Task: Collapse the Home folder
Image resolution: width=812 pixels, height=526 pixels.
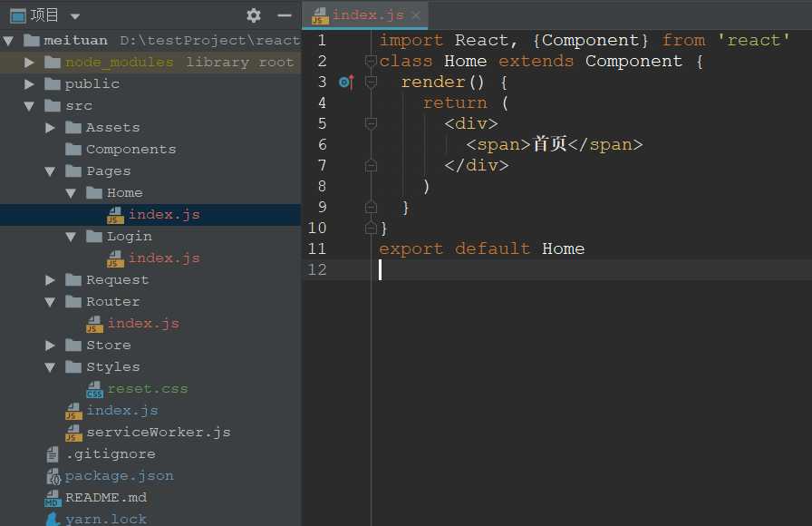Action: point(71,193)
